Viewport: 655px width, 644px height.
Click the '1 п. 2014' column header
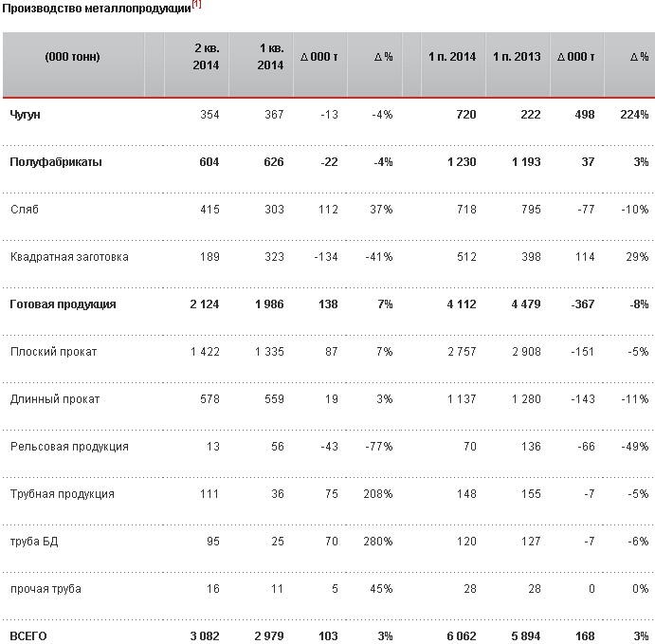pos(452,57)
